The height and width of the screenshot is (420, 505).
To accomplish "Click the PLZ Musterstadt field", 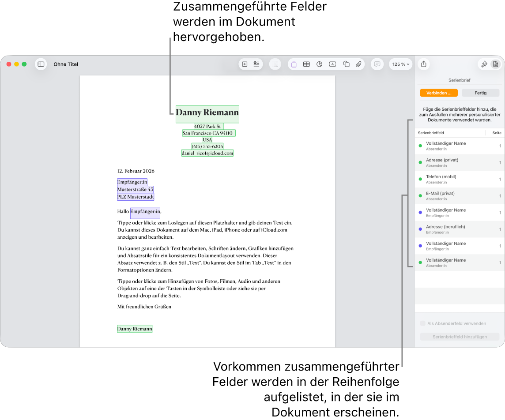I will 136,197.
